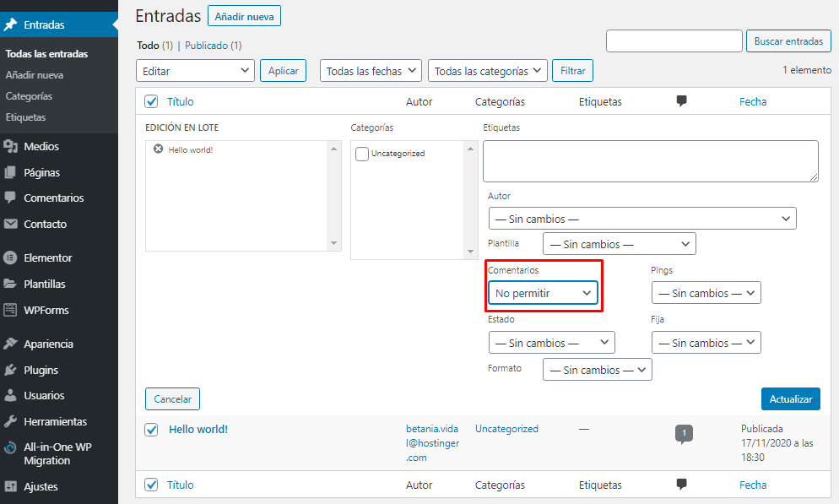Click up arrow of categories list scrollbar
This screenshot has height=504, width=839.
(x=471, y=149)
